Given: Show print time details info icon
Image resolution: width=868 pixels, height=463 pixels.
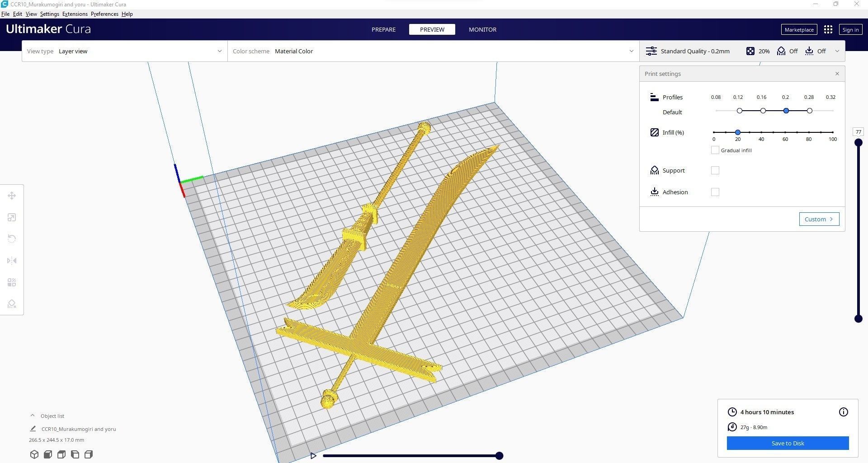Looking at the screenshot, I should 843,412.
